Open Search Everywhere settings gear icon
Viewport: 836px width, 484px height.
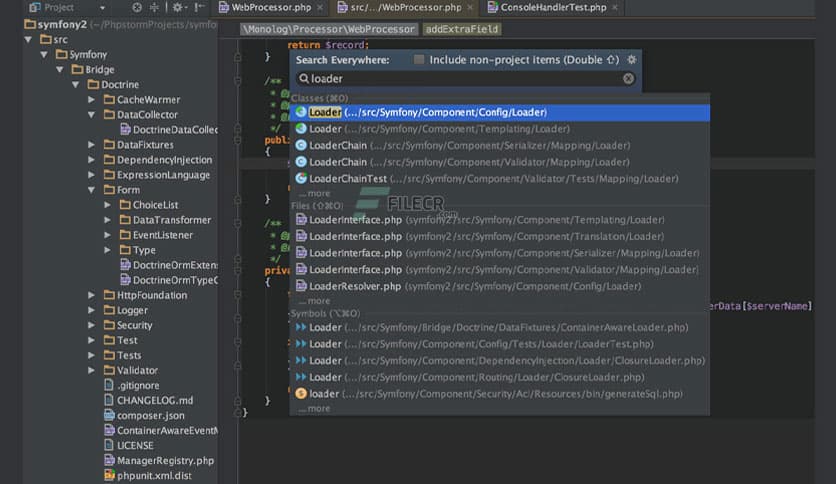point(632,60)
